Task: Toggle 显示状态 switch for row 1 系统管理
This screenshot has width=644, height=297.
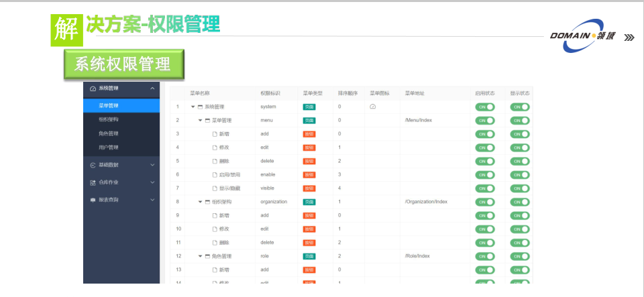Action: 520,107
